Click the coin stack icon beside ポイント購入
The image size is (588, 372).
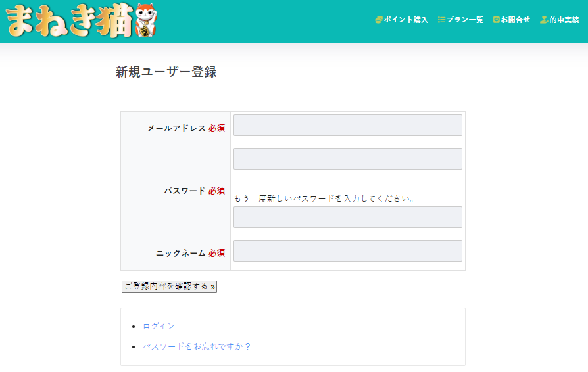coord(379,20)
